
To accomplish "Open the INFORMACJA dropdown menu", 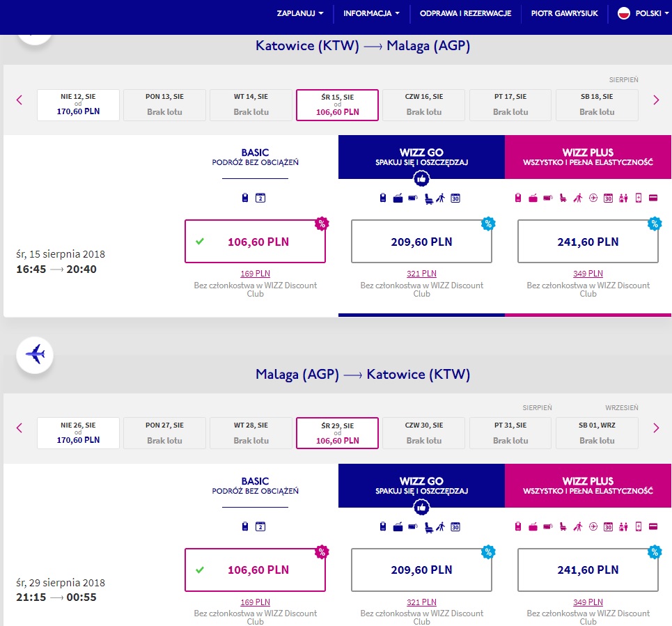I will [x=371, y=13].
